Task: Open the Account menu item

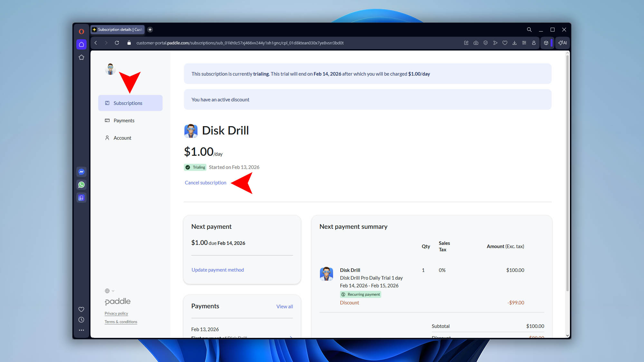Action: (x=122, y=138)
